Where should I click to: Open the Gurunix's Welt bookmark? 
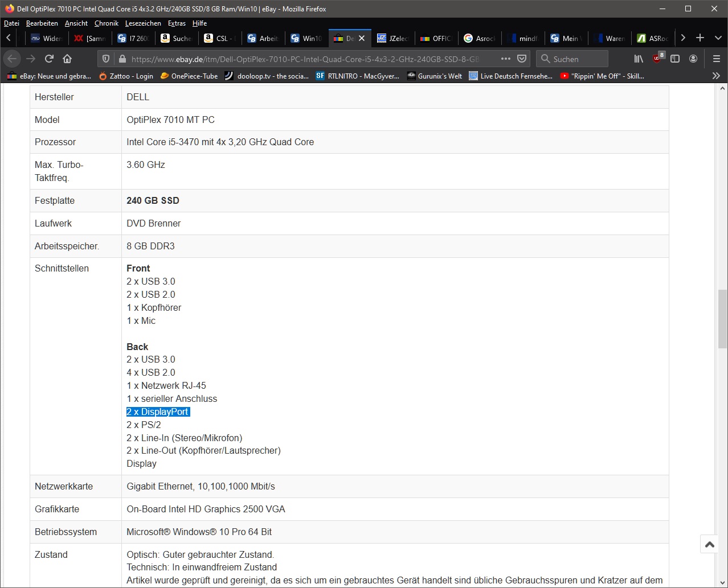click(435, 76)
